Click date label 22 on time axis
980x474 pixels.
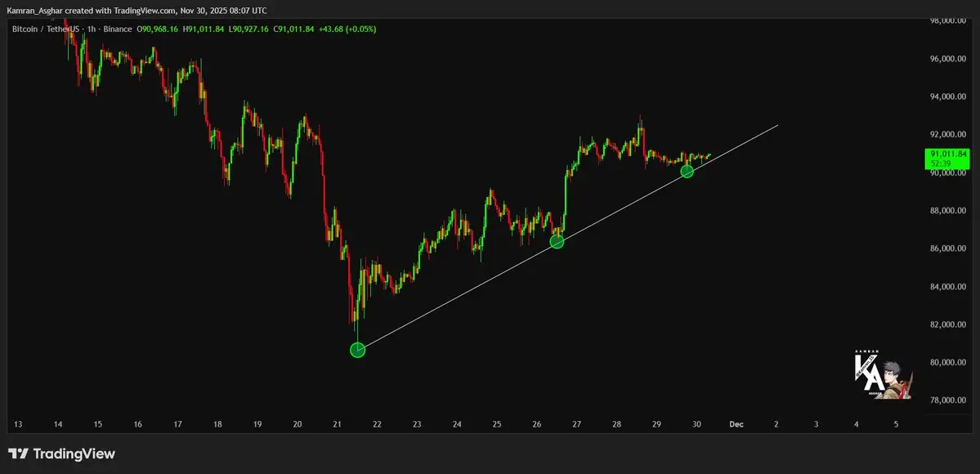coord(378,425)
